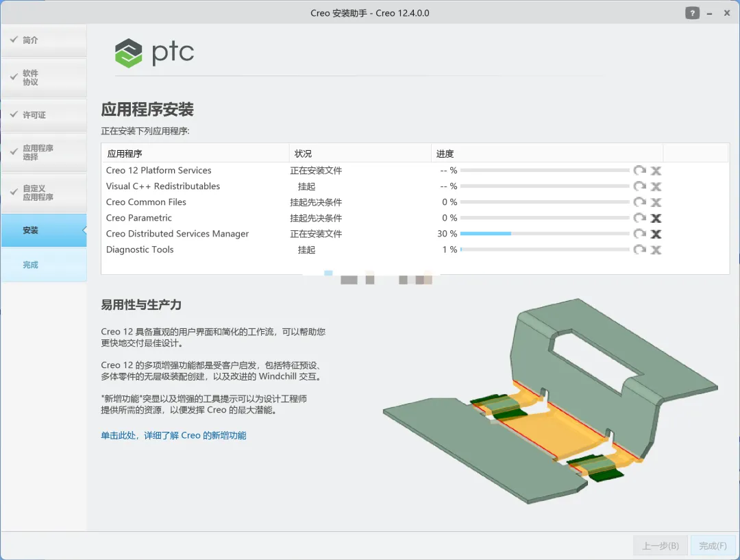Image resolution: width=740 pixels, height=560 pixels.
Task: Click Diagnostic Tools progress bar
Action: coord(545,249)
